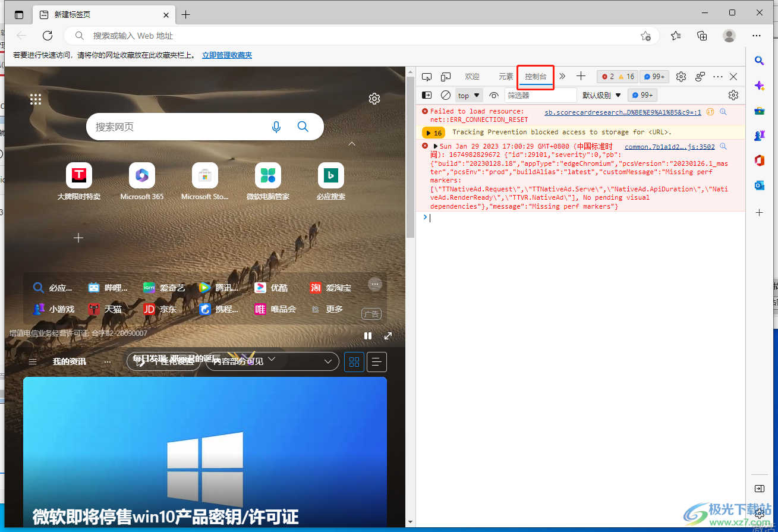Open the 哔哩哔哩 shortcut link
Image resolution: width=778 pixels, height=532 pixels.
pyautogui.click(x=108, y=288)
